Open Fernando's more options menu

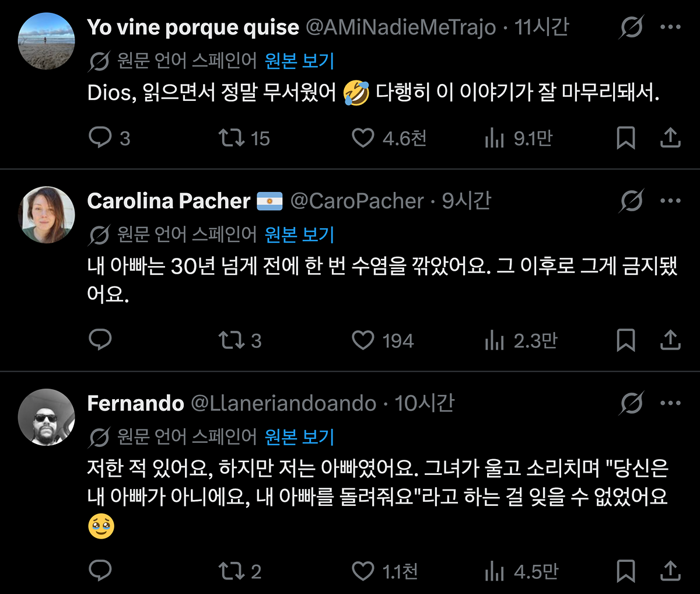(670, 403)
